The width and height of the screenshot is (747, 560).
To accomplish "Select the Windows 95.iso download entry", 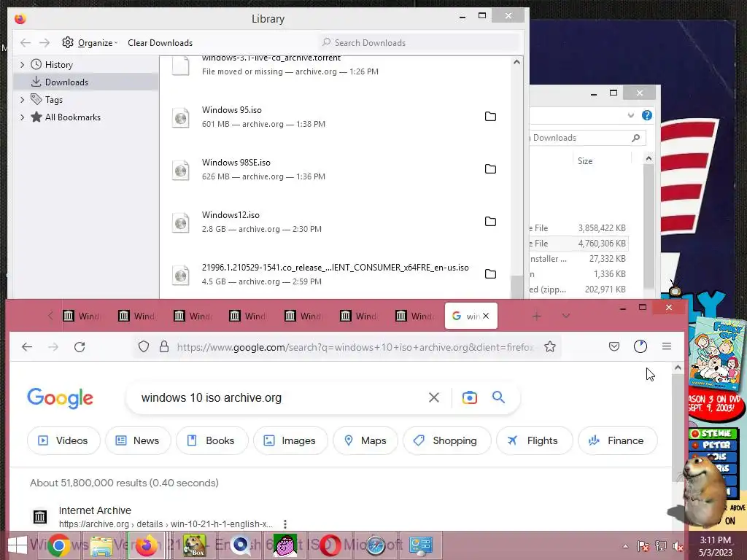I will point(333,117).
